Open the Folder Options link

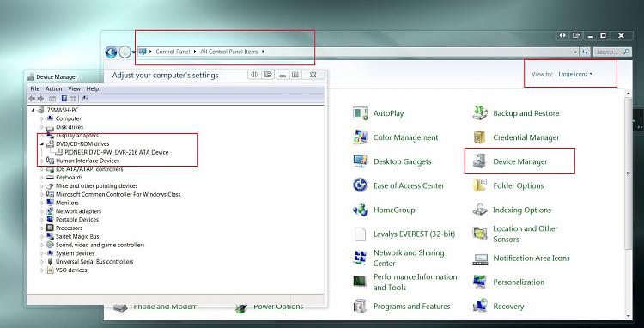tap(519, 185)
